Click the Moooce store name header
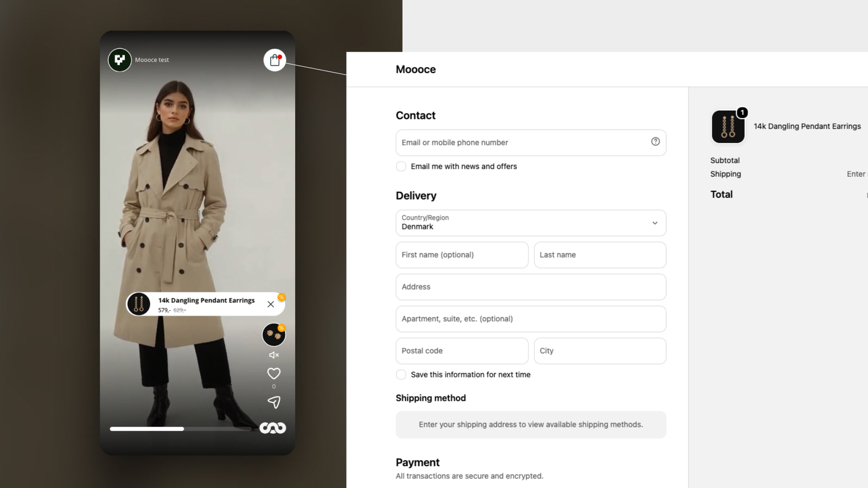The image size is (868, 488). [x=416, y=69]
